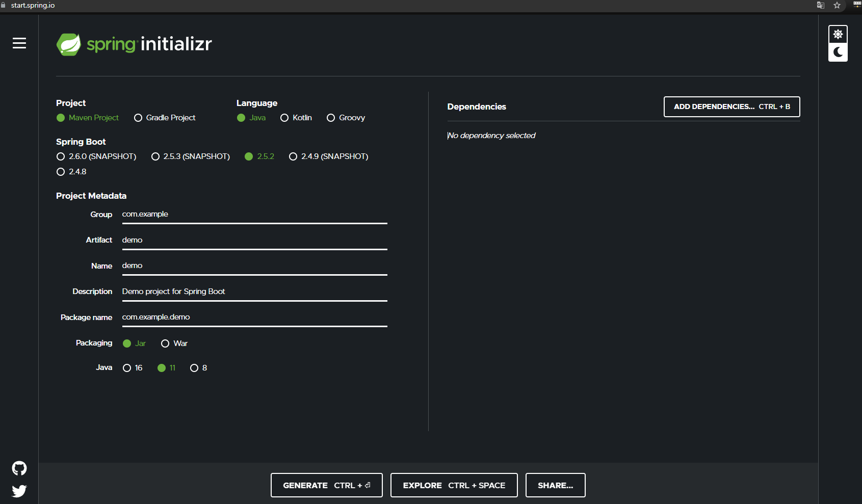Choose Spring Boot 2.4.9 (SNAPSHOT)

click(329, 156)
